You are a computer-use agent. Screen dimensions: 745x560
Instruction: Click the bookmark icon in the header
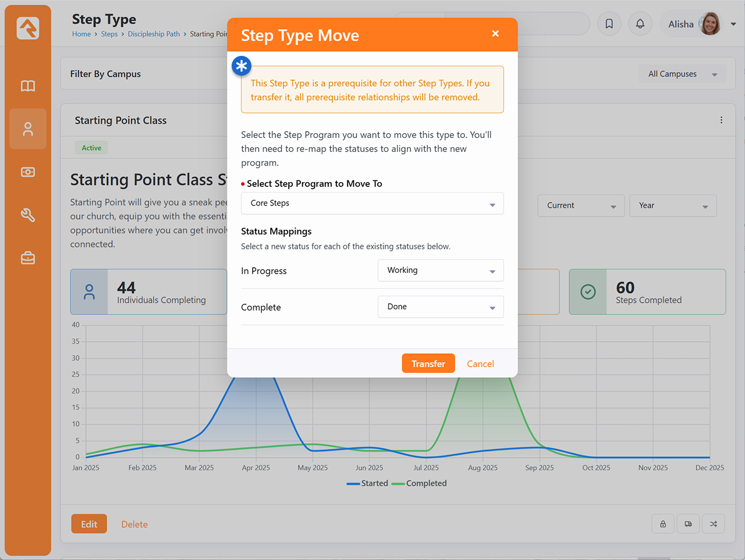pos(609,24)
